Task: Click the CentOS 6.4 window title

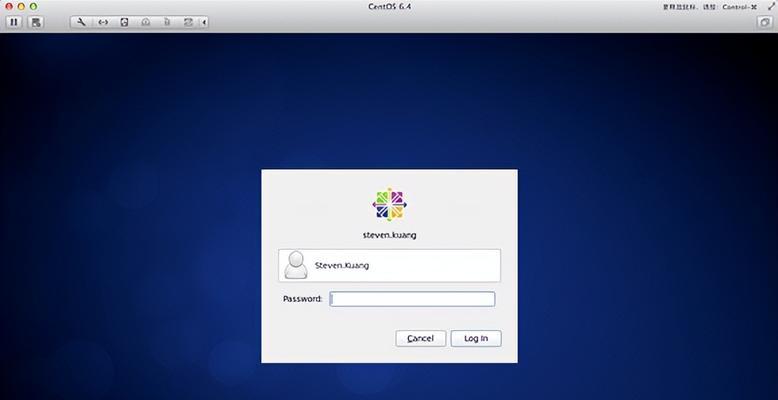Action: pyautogui.click(x=389, y=6)
